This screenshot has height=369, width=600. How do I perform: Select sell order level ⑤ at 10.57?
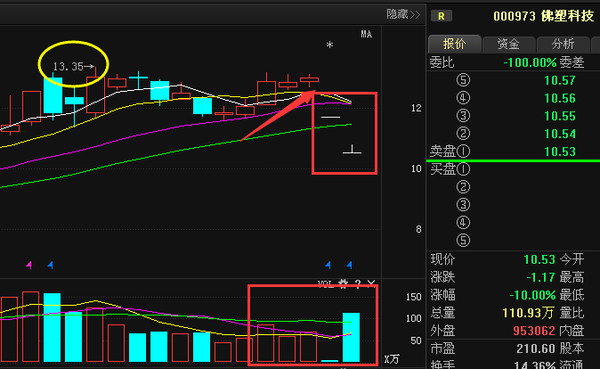click(513, 80)
